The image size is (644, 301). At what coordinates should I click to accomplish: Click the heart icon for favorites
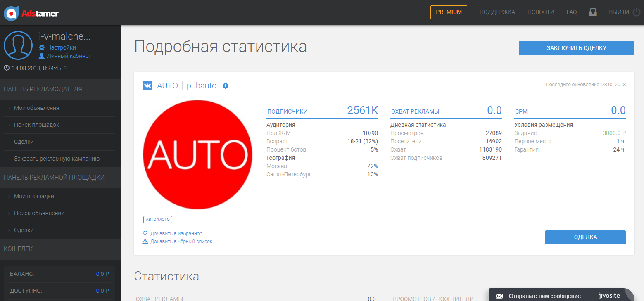click(145, 233)
